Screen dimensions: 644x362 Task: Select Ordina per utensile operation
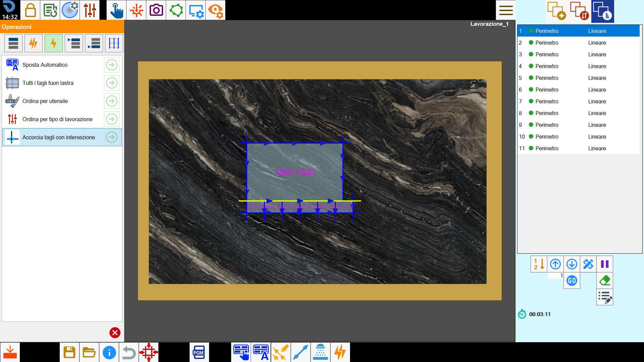pyautogui.click(x=62, y=101)
